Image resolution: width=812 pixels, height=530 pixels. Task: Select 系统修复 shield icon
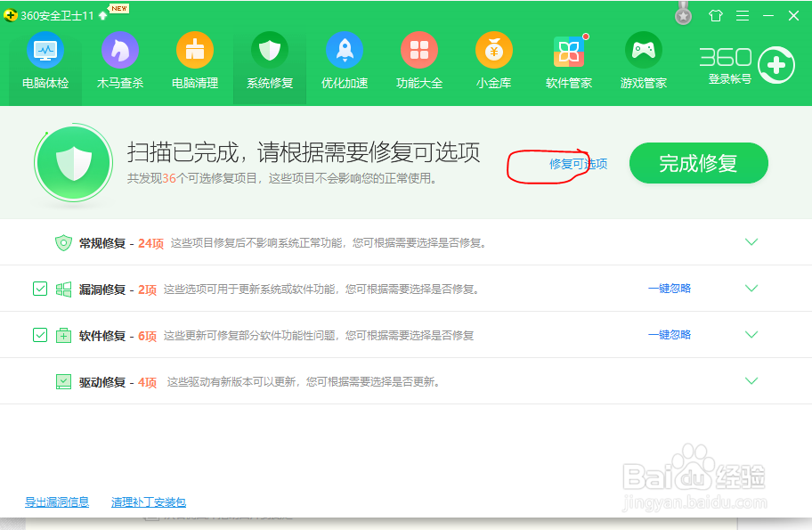(270, 50)
